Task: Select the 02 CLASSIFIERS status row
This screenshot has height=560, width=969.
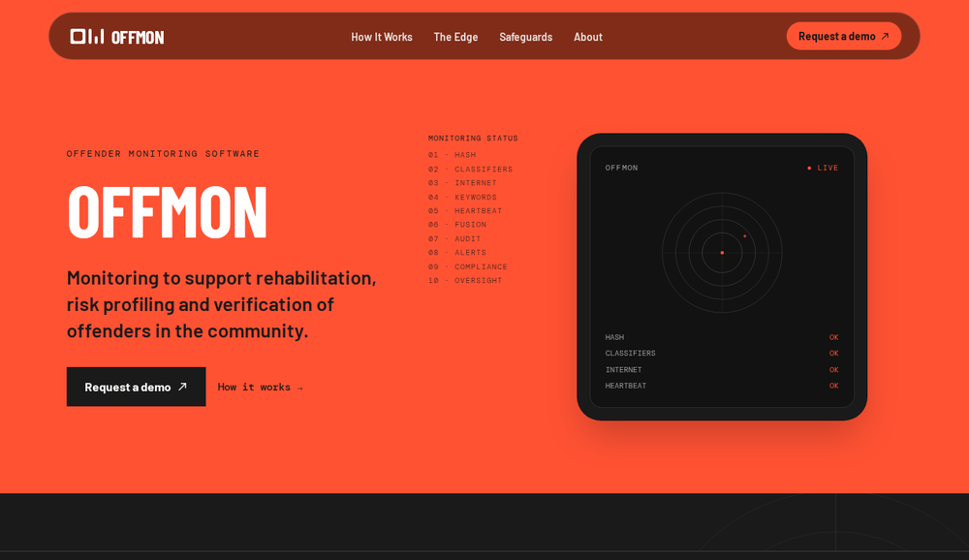Action: 470,169
